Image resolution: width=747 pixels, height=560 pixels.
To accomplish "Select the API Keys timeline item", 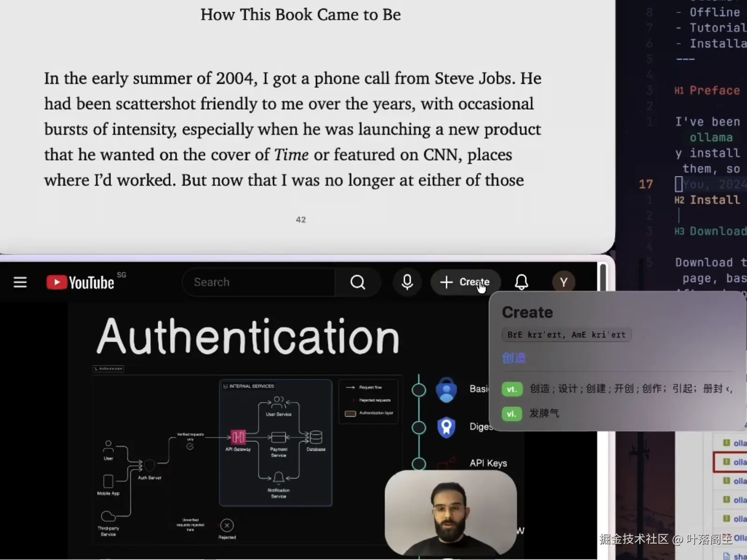I will tap(488, 463).
